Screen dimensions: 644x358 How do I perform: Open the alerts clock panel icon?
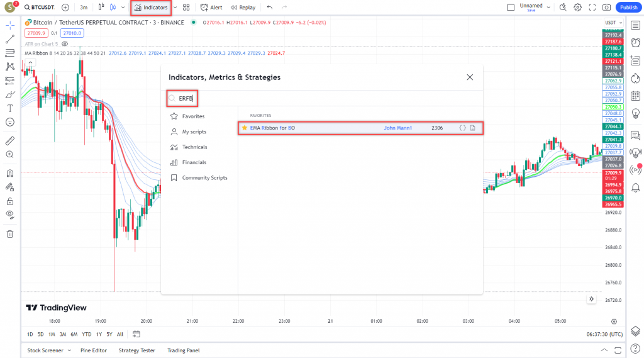tap(635, 43)
